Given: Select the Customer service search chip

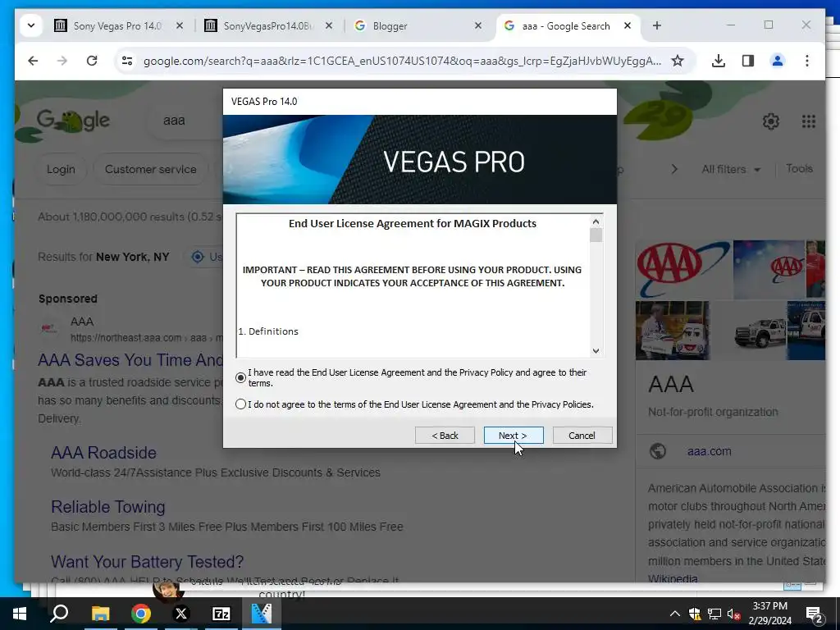Looking at the screenshot, I should coord(151,169).
